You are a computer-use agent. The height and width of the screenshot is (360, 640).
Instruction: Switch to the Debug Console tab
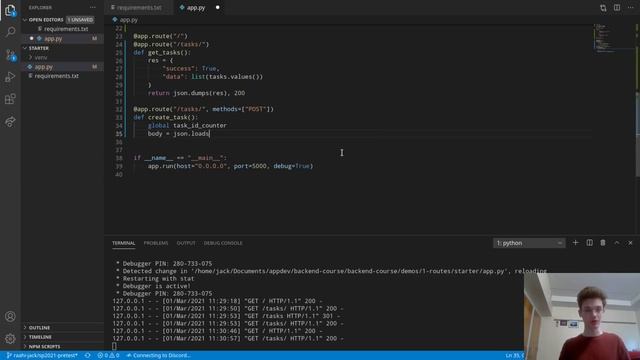[x=223, y=243]
